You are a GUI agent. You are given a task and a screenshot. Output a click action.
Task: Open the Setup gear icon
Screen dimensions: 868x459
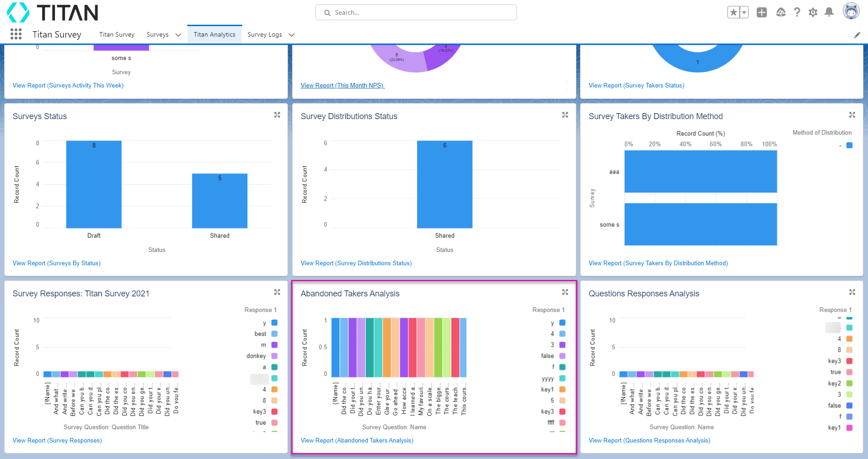[x=813, y=12]
